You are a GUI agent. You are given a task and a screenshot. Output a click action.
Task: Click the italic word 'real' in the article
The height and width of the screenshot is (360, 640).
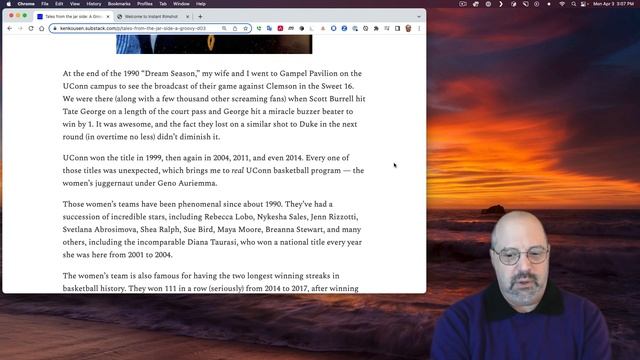tap(238, 171)
